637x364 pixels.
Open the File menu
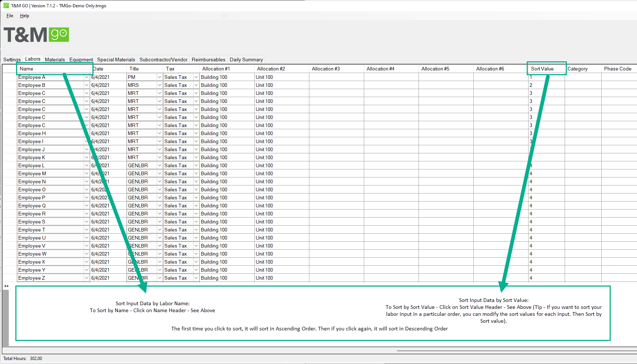tap(10, 16)
